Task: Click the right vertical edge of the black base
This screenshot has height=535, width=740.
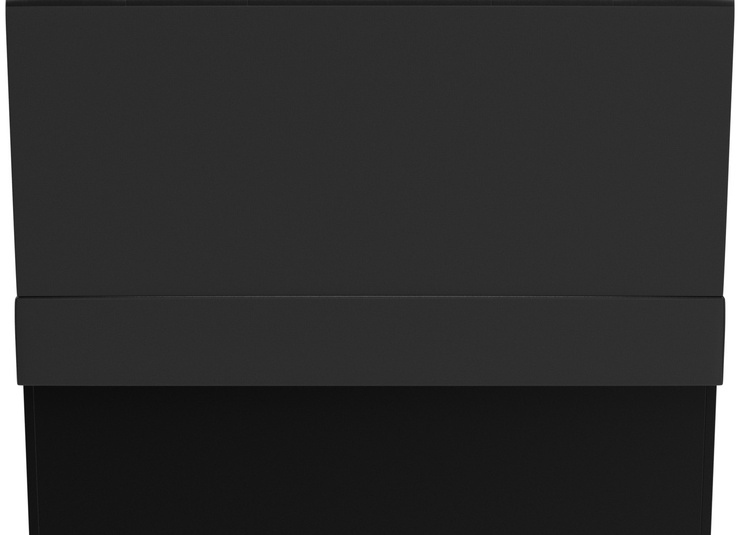Action: point(712,460)
